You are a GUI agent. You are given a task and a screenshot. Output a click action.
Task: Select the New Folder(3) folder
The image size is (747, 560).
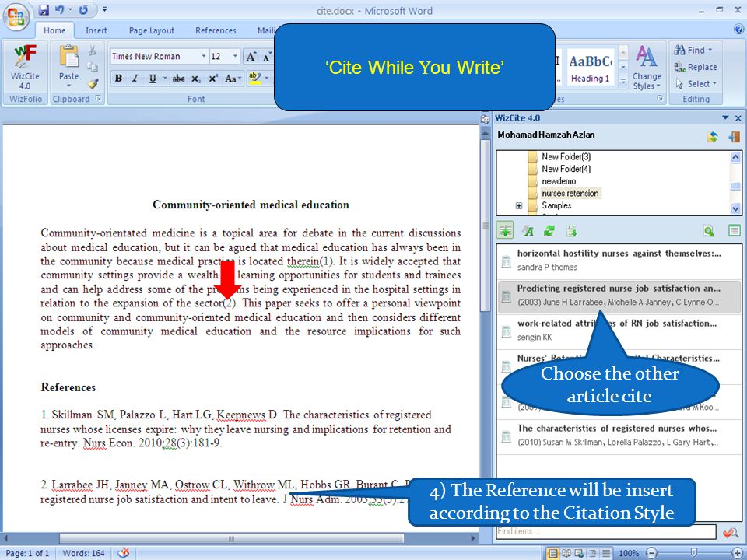pyautogui.click(x=566, y=156)
